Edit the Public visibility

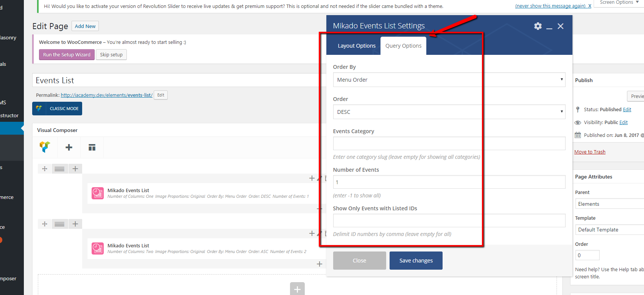[624, 123]
